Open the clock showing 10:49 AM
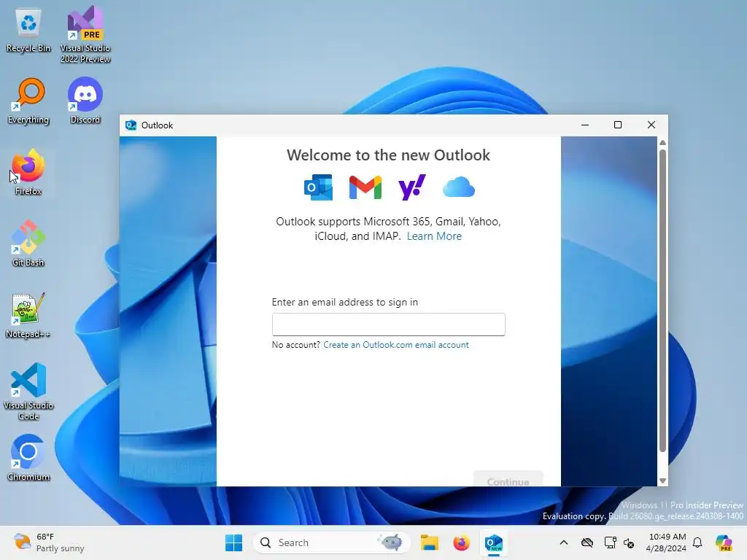Viewport: 747px width, 560px height. pyautogui.click(x=667, y=542)
